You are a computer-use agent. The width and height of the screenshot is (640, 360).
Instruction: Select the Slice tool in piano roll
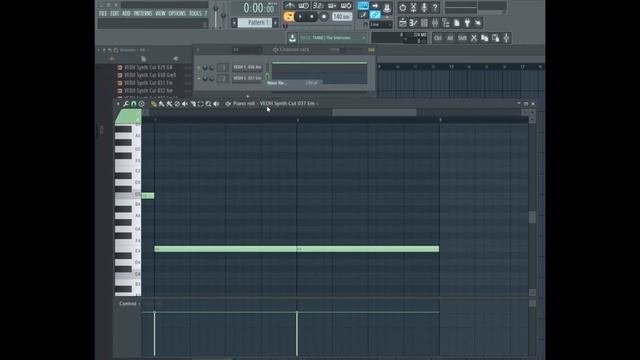[193, 104]
